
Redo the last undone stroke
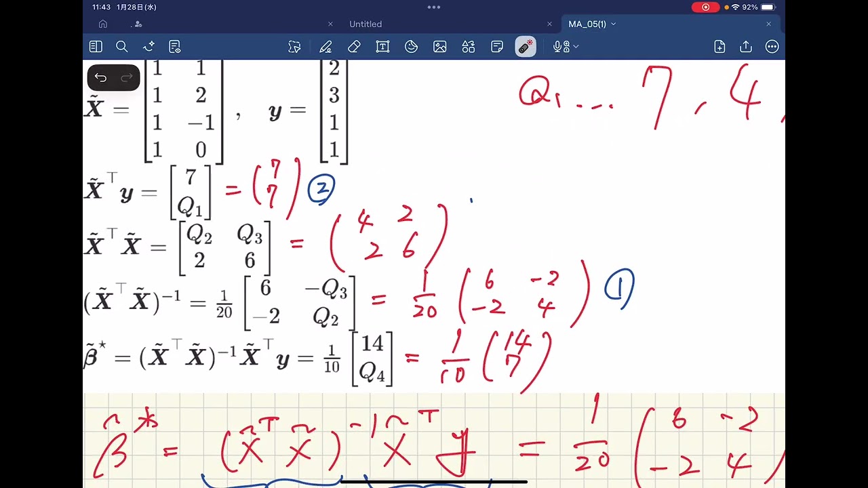tap(126, 78)
